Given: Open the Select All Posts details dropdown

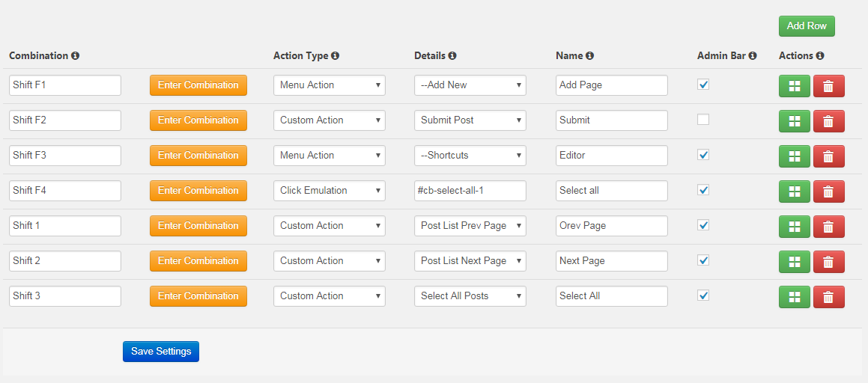Looking at the screenshot, I should click(x=470, y=296).
